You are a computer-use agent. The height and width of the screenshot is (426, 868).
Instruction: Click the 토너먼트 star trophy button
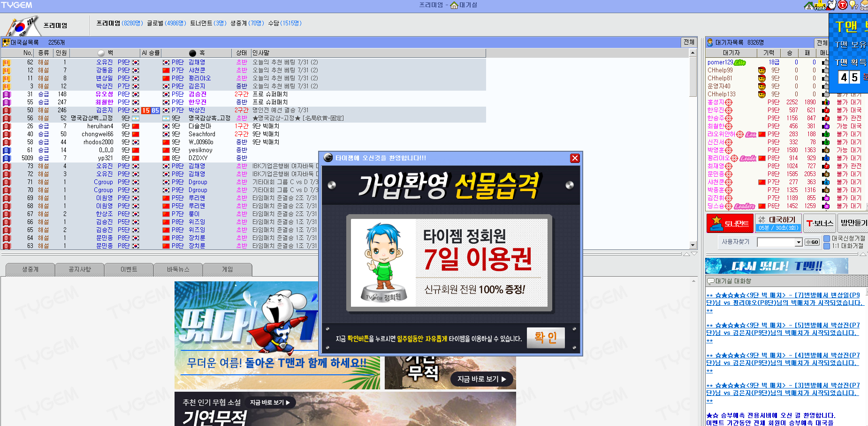[730, 223]
